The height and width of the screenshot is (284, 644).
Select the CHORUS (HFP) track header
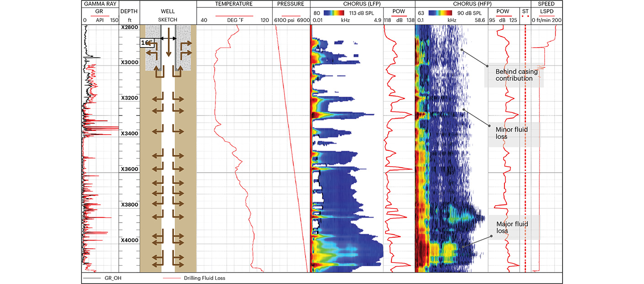coord(451,4)
